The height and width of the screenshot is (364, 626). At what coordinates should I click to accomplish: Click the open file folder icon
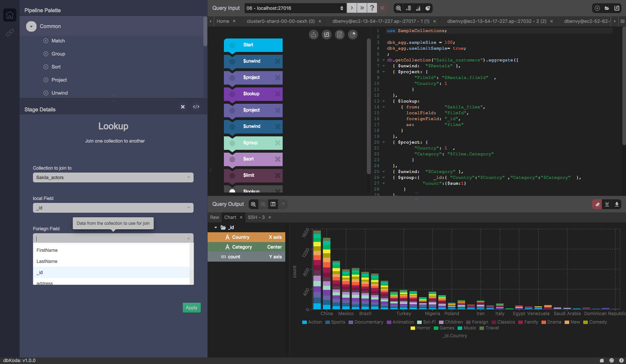(607, 8)
